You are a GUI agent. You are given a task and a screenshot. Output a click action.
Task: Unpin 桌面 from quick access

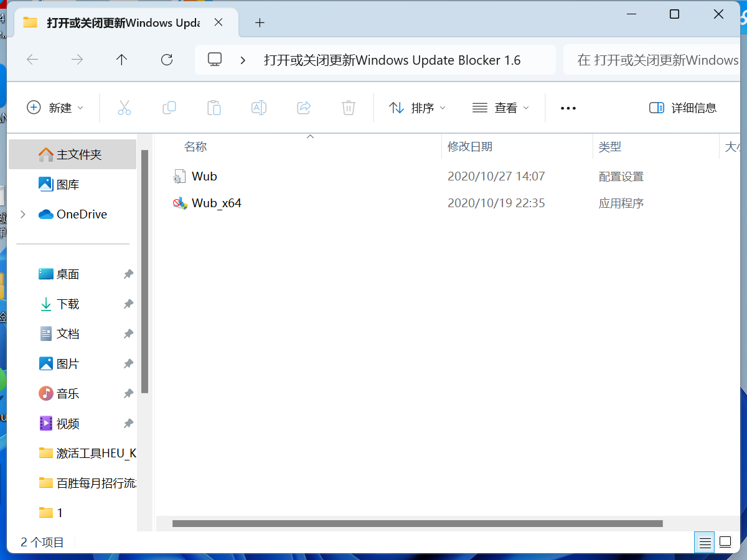pos(128,274)
